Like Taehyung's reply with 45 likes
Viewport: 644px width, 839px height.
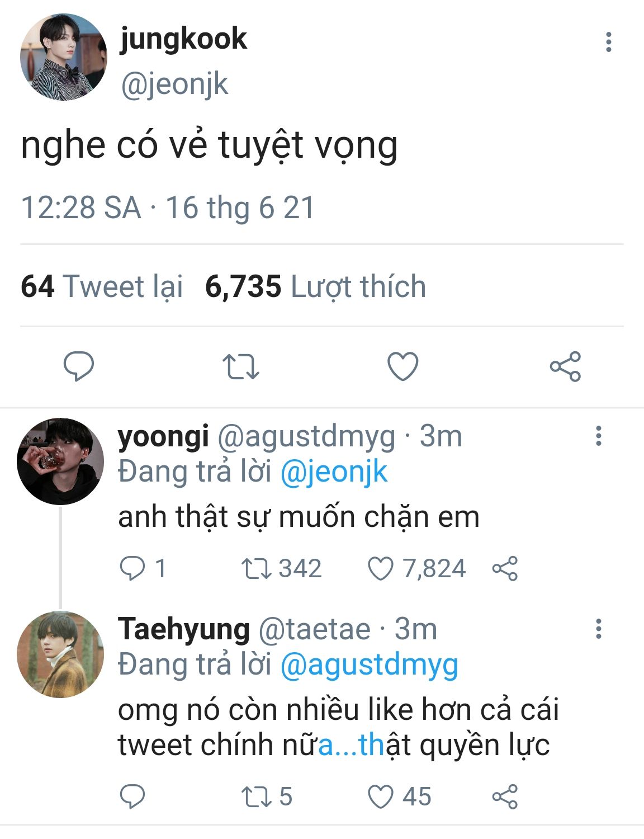coord(380,796)
